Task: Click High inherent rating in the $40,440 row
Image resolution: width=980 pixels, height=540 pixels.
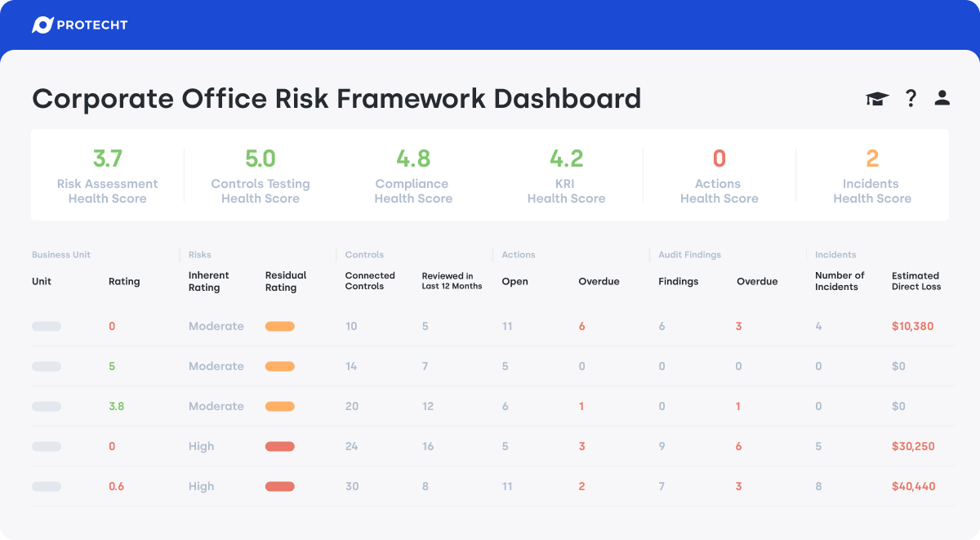Action: point(201,486)
